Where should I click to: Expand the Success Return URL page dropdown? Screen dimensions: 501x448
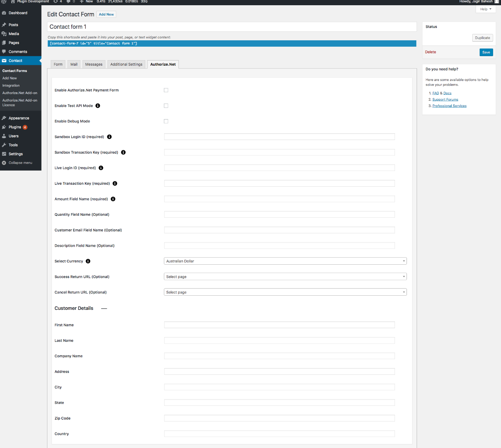(285, 277)
